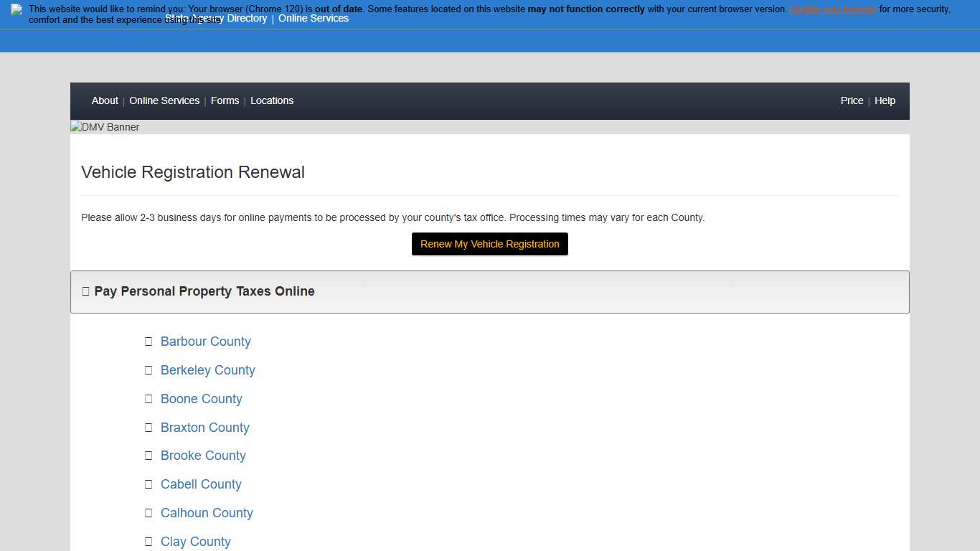Open the Help page
980x551 pixels.
pos(885,100)
